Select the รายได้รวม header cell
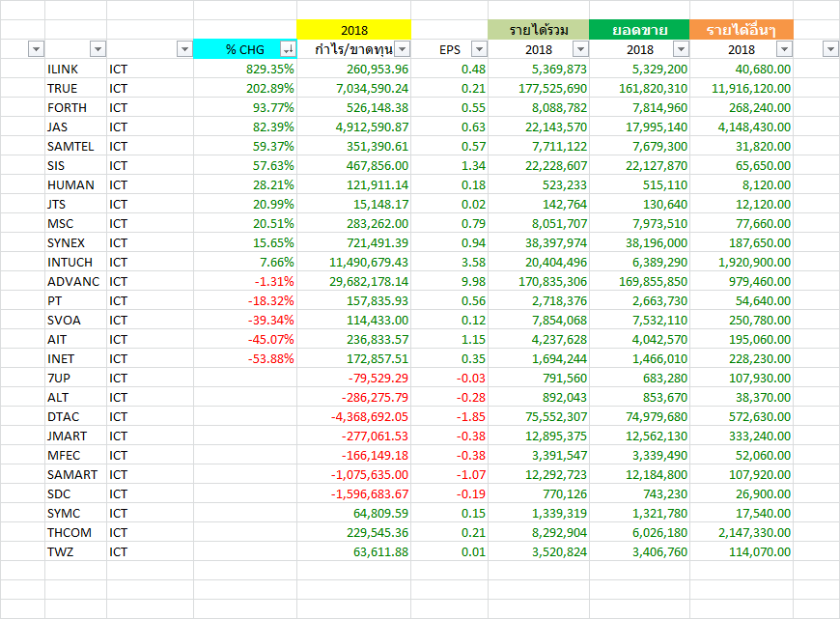 click(x=539, y=30)
